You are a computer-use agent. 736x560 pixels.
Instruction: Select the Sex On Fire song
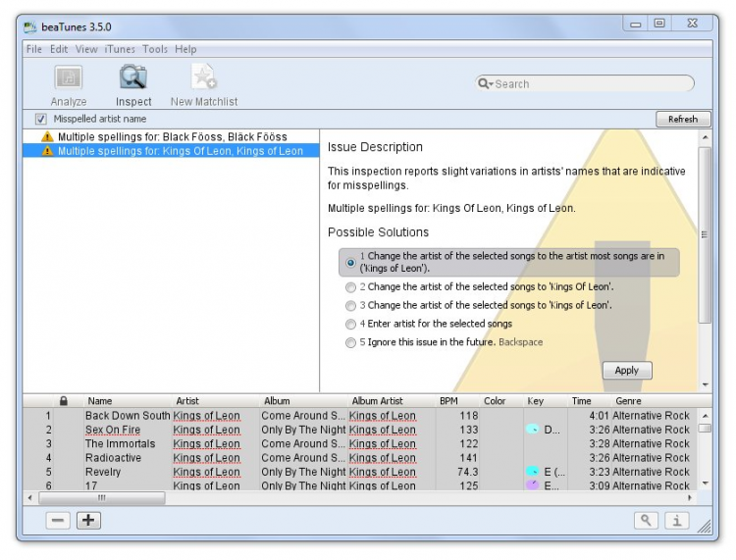tap(360, 430)
